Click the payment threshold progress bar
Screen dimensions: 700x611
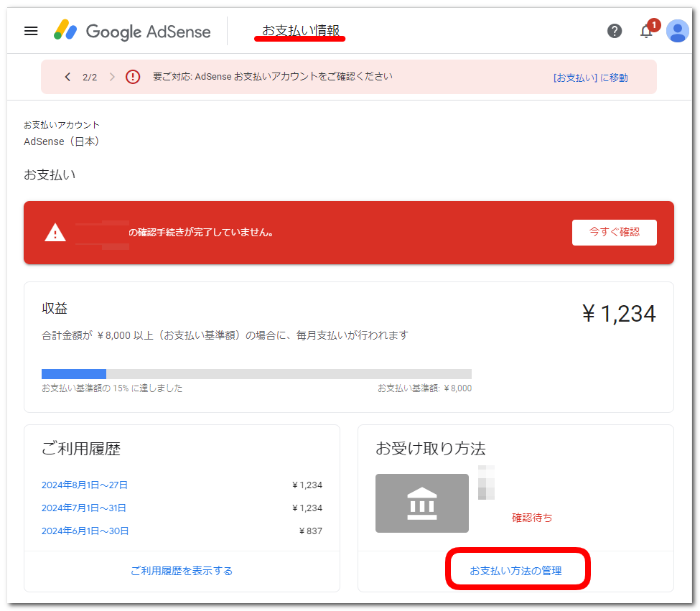[x=256, y=374]
